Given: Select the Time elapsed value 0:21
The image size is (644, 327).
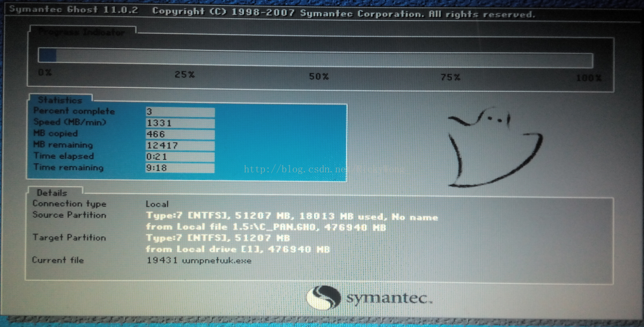Looking at the screenshot, I should pos(180,157).
